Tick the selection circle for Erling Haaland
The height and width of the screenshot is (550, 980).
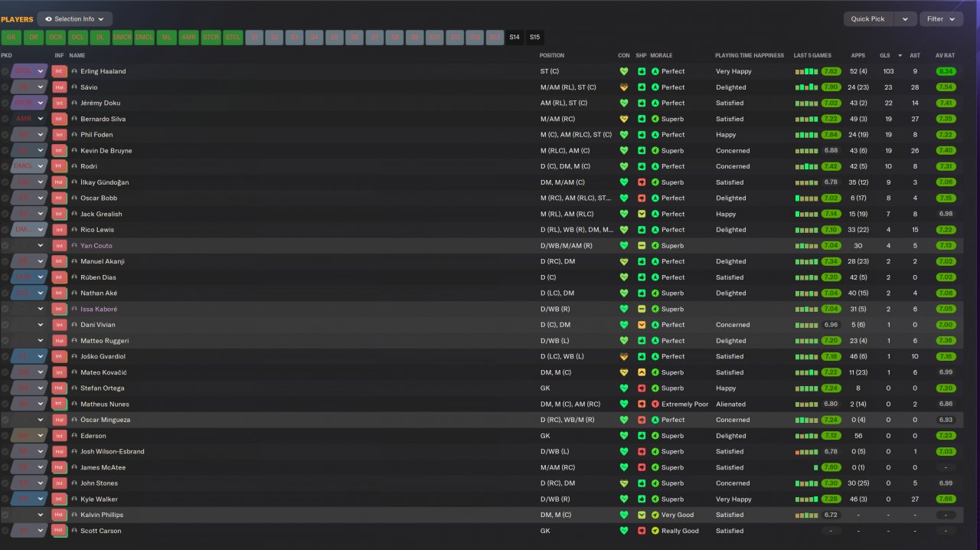pos(5,71)
